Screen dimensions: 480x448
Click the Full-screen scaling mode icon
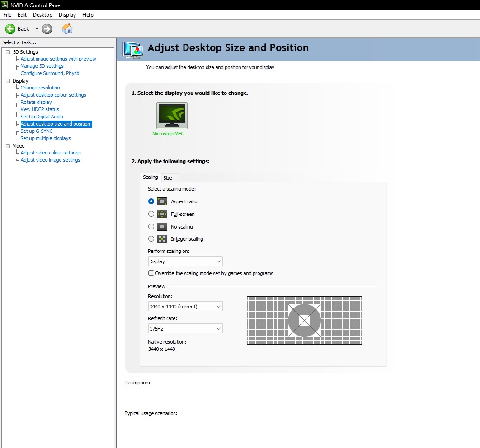pyautogui.click(x=162, y=214)
